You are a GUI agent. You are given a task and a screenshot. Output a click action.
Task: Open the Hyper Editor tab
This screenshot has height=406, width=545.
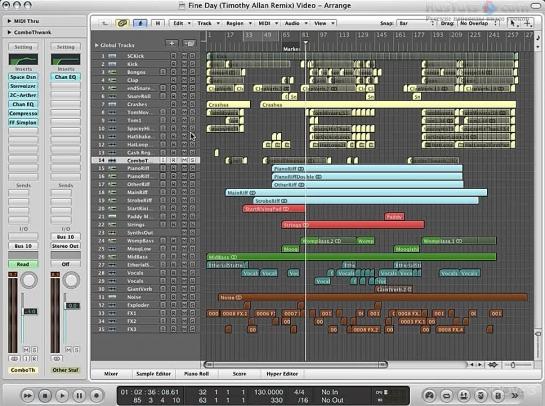(x=282, y=374)
